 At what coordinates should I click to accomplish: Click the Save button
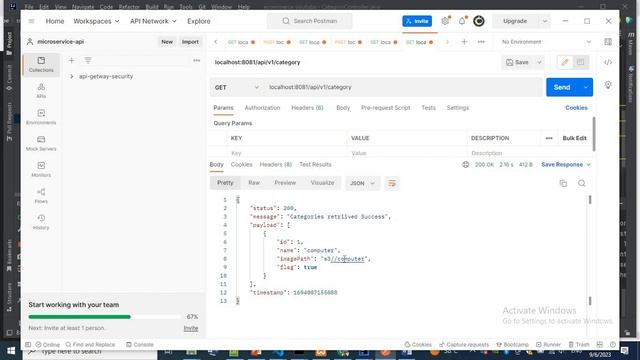point(518,62)
